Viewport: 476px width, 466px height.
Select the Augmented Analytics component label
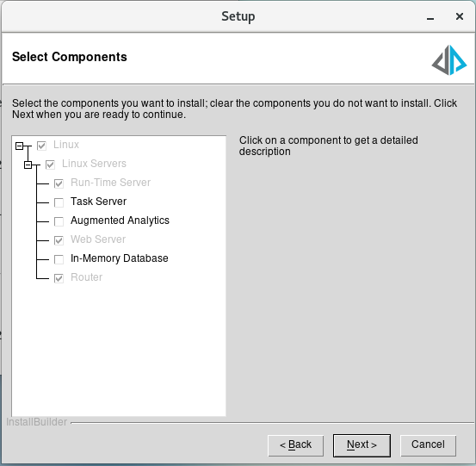tap(120, 221)
